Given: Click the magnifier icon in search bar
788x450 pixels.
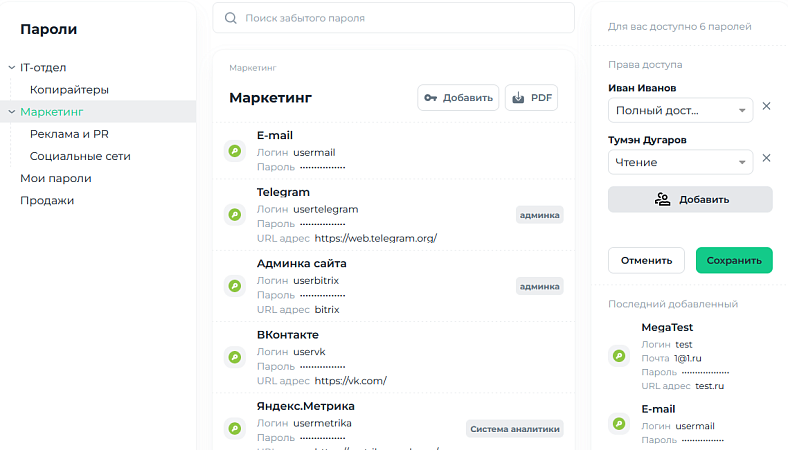Looking at the screenshot, I should pyautogui.click(x=231, y=18).
